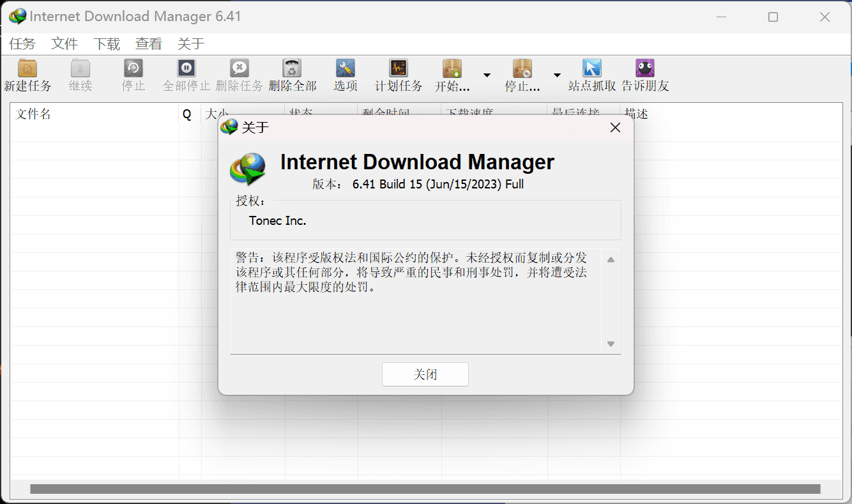852x504 pixels.
Task: Click the 新建任务 (new task) toolbar icon
Action: point(27,68)
